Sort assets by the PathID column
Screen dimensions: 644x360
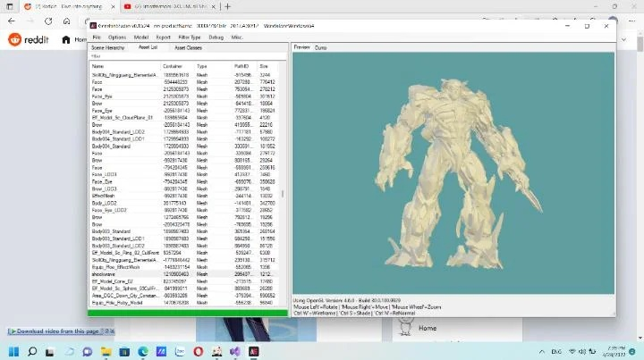pos(244,66)
